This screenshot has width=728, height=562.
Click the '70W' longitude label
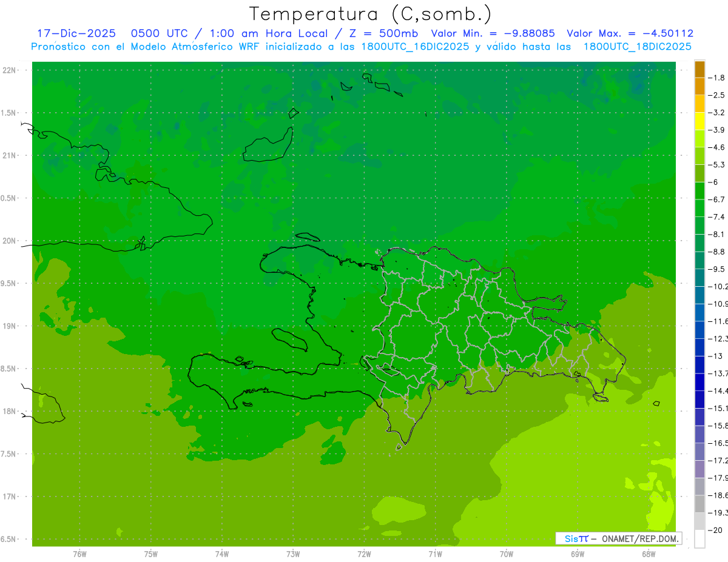(x=506, y=554)
